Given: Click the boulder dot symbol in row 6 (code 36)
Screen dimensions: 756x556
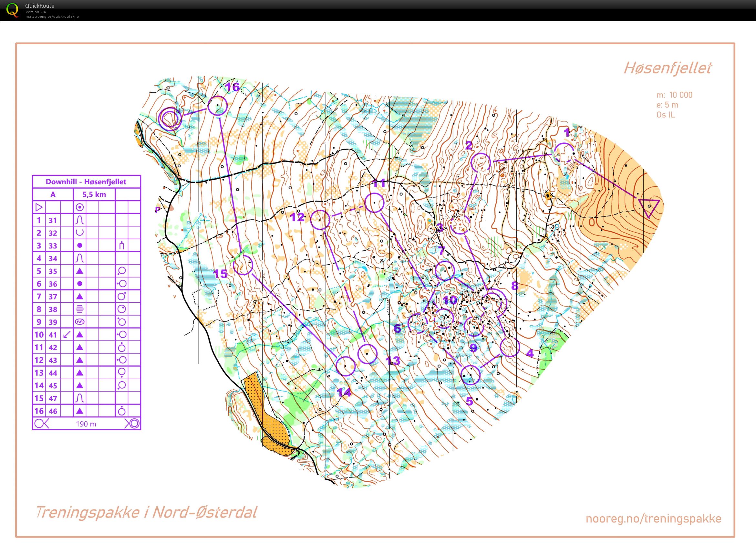Looking at the screenshot, I should 80,284.
